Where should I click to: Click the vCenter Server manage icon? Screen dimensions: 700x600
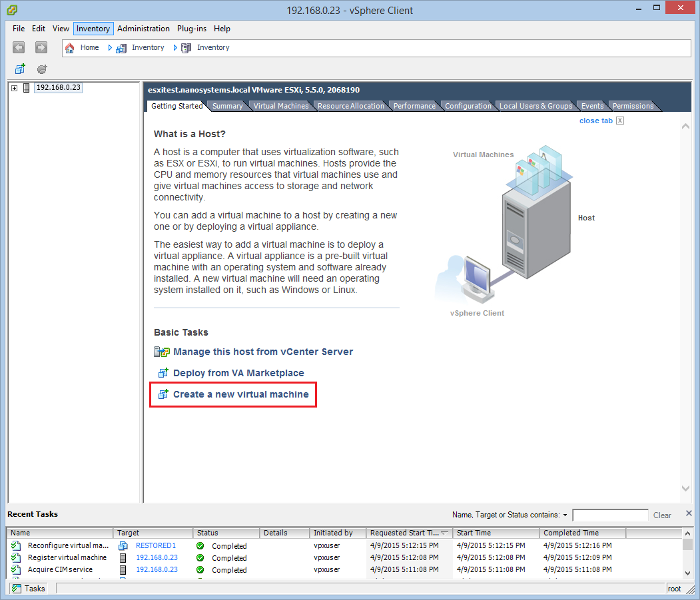pyautogui.click(x=162, y=352)
